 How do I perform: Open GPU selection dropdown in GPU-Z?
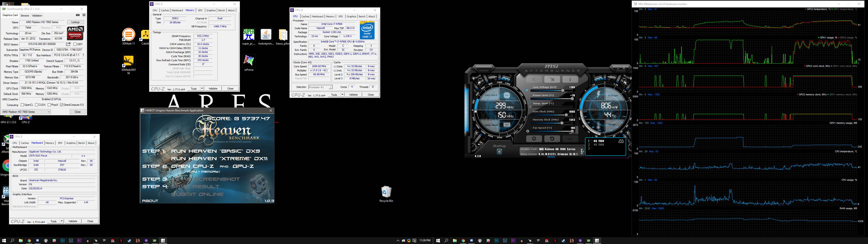tap(26, 112)
